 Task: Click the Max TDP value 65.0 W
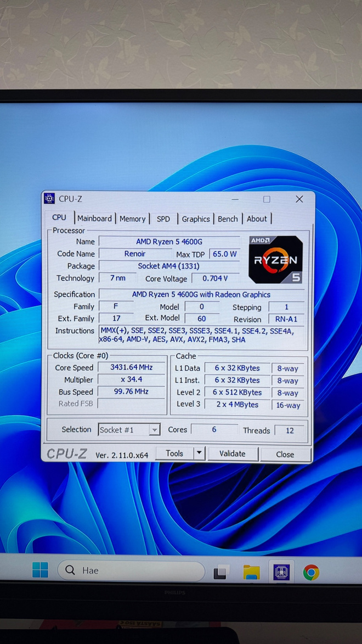(224, 254)
